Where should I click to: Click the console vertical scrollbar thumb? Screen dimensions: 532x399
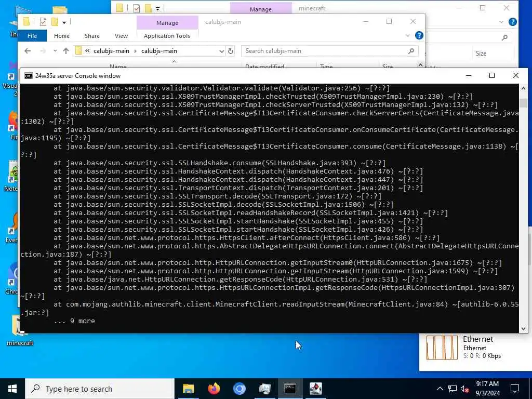tap(523, 103)
